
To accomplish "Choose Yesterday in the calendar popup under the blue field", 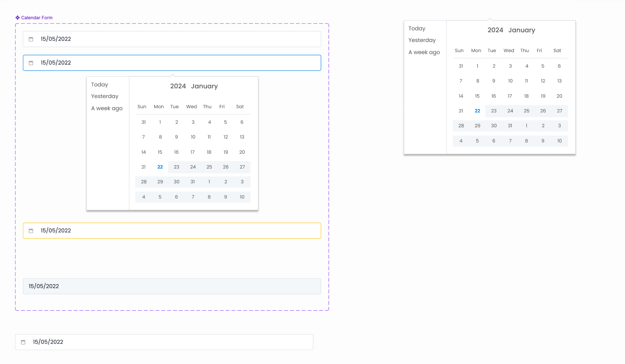I will point(105,96).
